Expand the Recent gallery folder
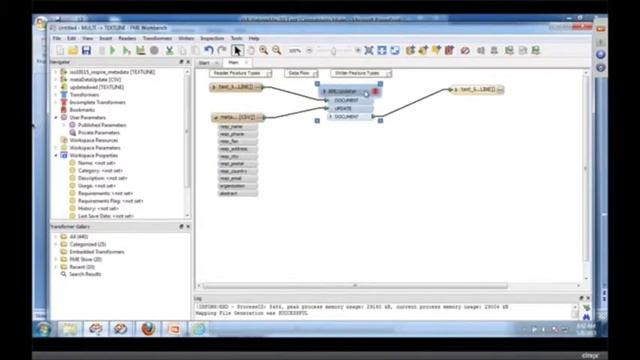 click(x=56, y=267)
